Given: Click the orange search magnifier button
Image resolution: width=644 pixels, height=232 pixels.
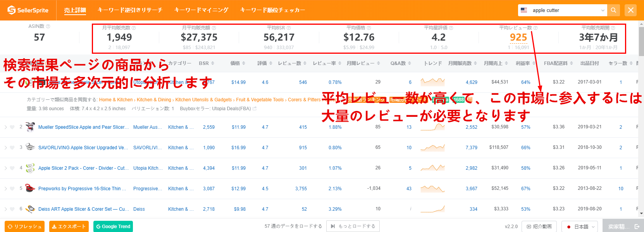Looking at the screenshot, I should click(x=613, y=10).
